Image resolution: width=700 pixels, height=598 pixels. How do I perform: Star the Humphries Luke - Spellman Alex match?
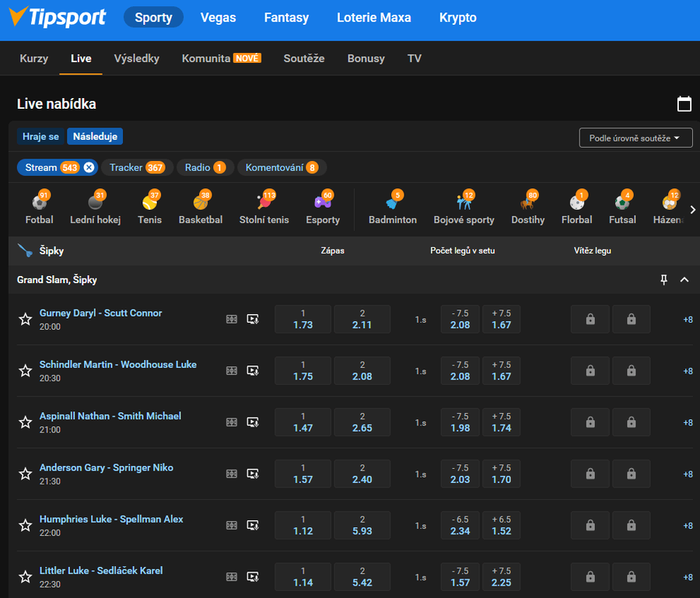(25, 526)
